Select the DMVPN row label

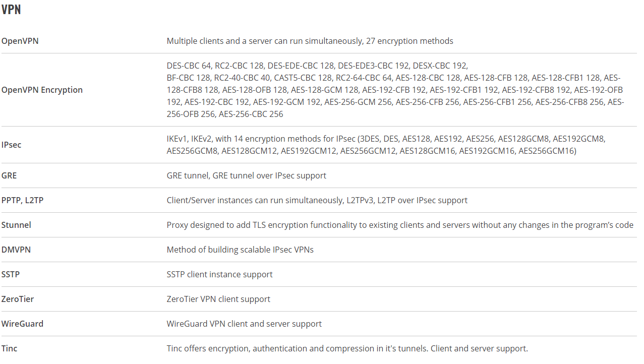16,250
